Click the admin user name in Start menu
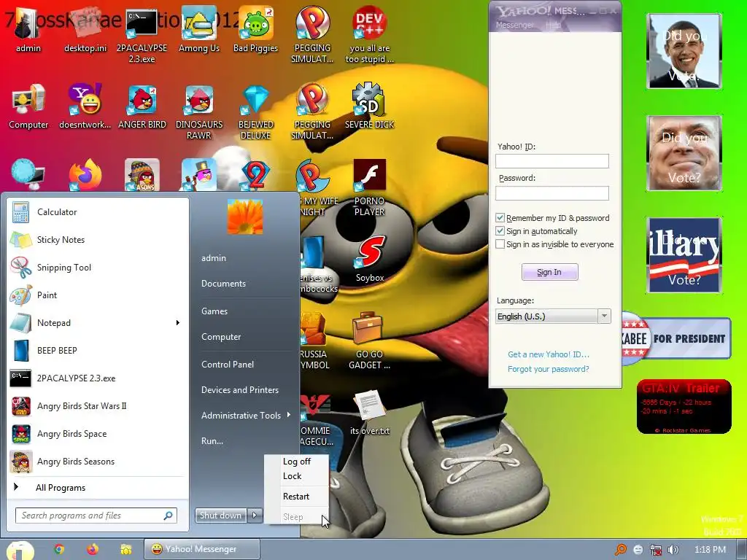The height and width of the screenshot is (560, 747). [214, 258]
